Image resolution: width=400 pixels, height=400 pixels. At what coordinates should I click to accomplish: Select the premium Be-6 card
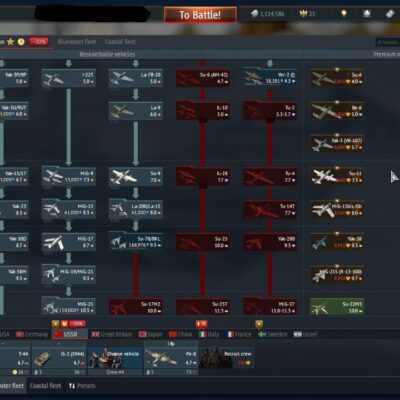click(337, 111)
